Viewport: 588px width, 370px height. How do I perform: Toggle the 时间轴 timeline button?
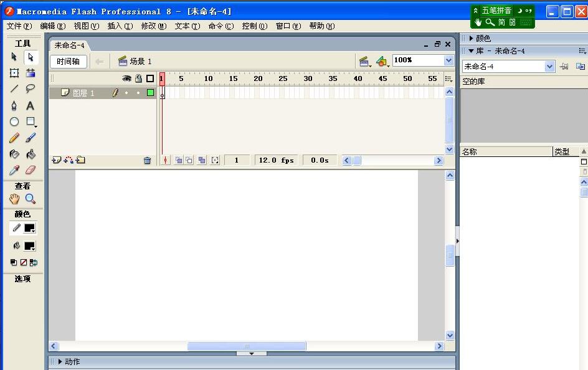69,62
